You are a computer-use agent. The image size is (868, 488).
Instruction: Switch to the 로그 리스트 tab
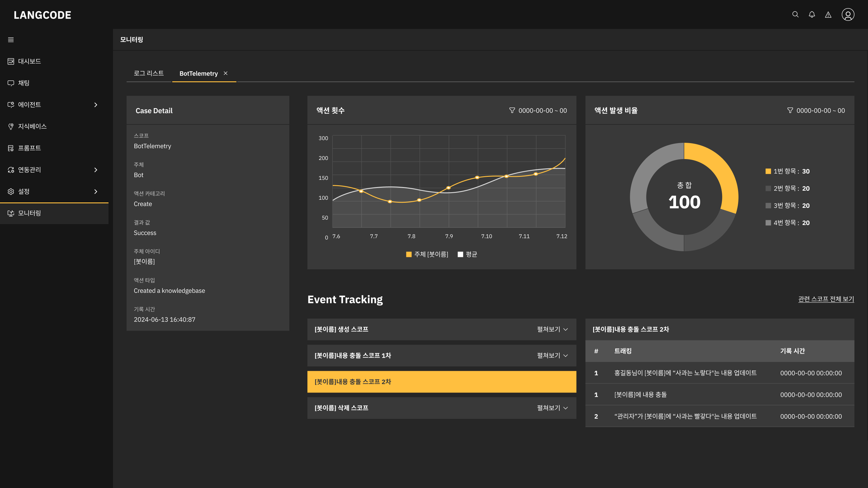click(149, 74)
